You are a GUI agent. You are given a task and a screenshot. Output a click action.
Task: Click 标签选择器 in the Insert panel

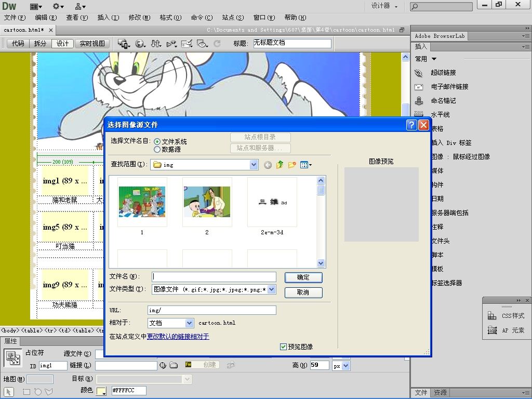pos(446,283)
